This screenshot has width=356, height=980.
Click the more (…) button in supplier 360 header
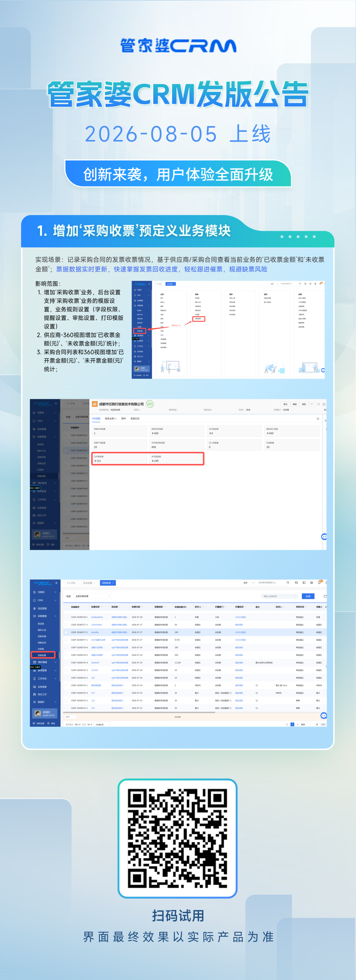click(x=311, y=404)
